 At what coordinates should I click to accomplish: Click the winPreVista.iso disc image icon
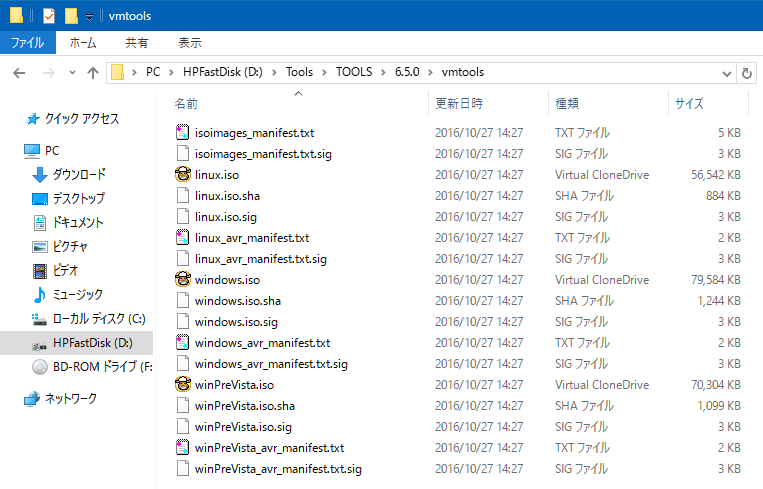point(182,384)
